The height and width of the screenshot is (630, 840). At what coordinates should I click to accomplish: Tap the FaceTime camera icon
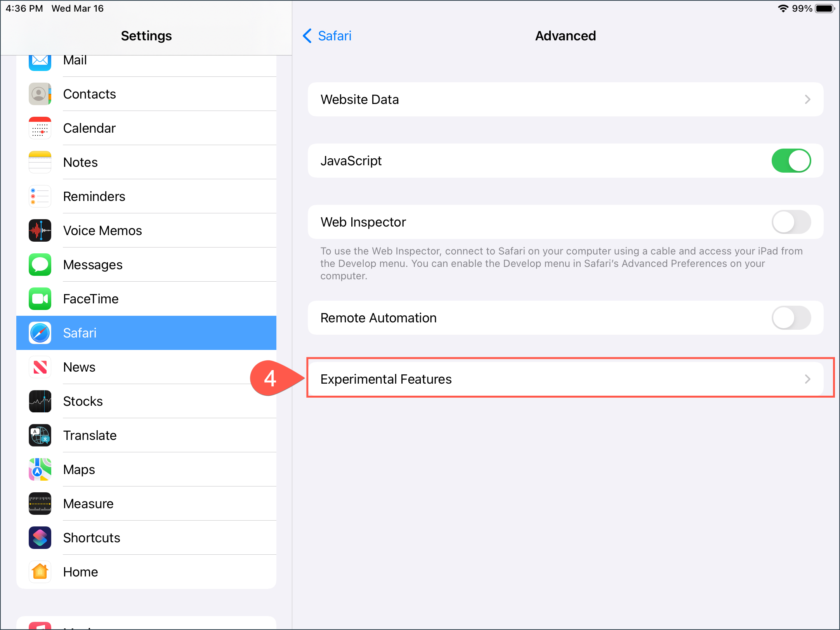[x=40, y=299]
